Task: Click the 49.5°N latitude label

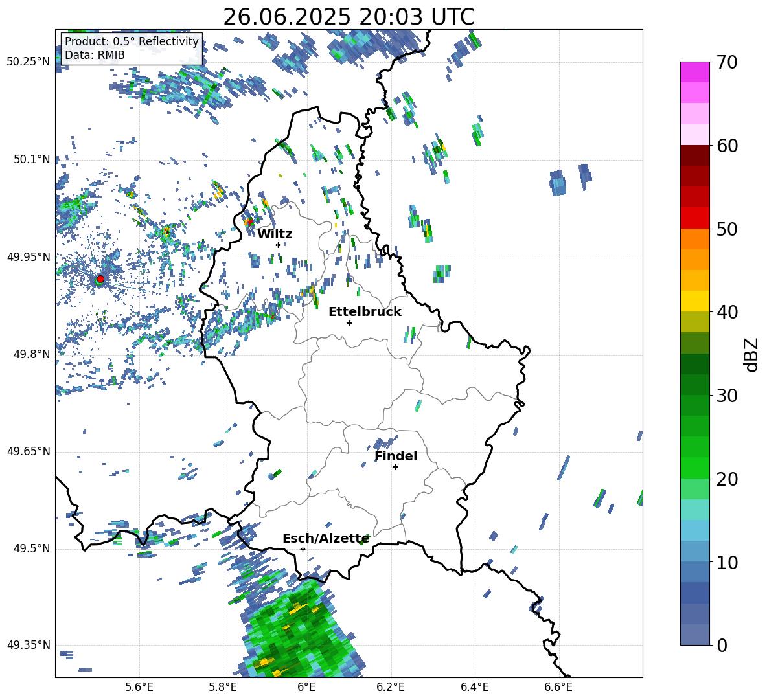Action: point(31,548)
